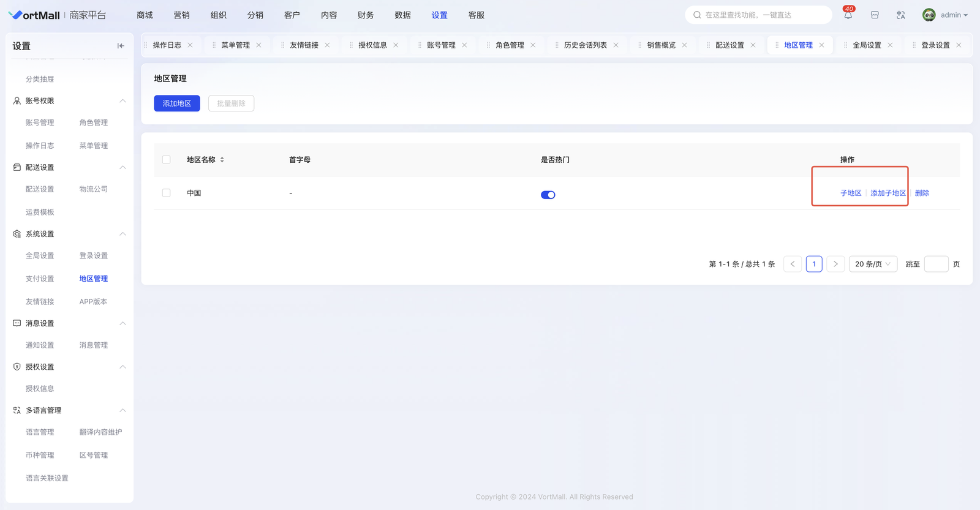The height and width of the screenshot is (510, 980).
Task: Open the 20 条/页 page size dropdown
Action: pos(873,264)
